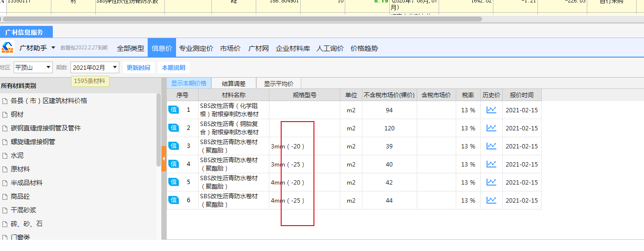Image resolution: width=644 pixels, height=251 pixels.
Task: Click the 信 badge on row 2
Action: click(174, 128)
